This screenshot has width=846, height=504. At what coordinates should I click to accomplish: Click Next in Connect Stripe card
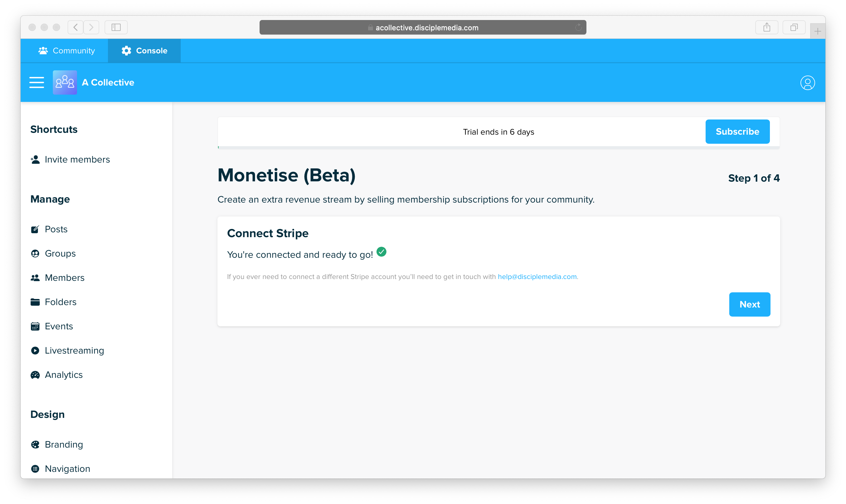[750, 304]
